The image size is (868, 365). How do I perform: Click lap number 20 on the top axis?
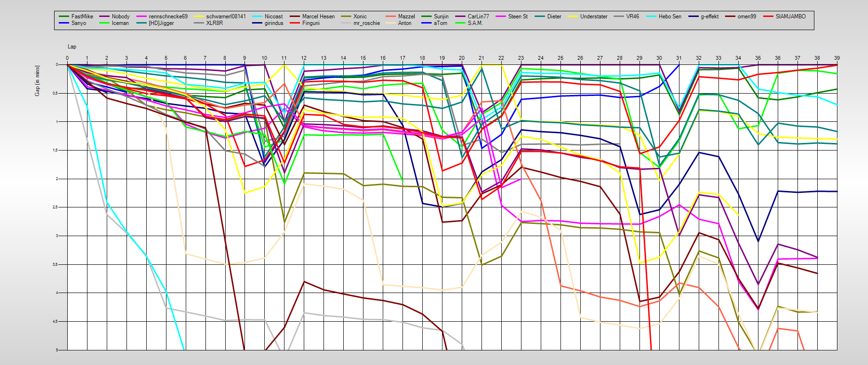tap(462, 58)
